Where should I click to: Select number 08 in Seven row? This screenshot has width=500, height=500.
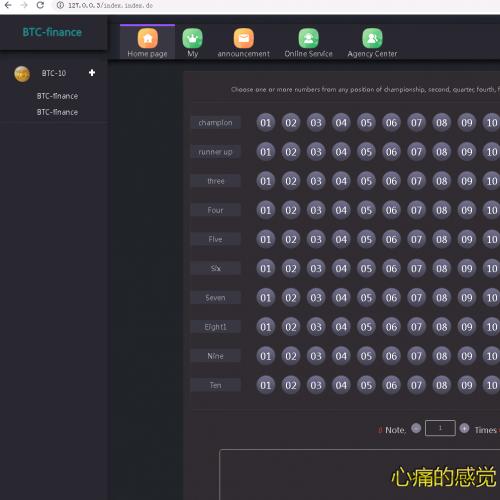pos(442,298)
